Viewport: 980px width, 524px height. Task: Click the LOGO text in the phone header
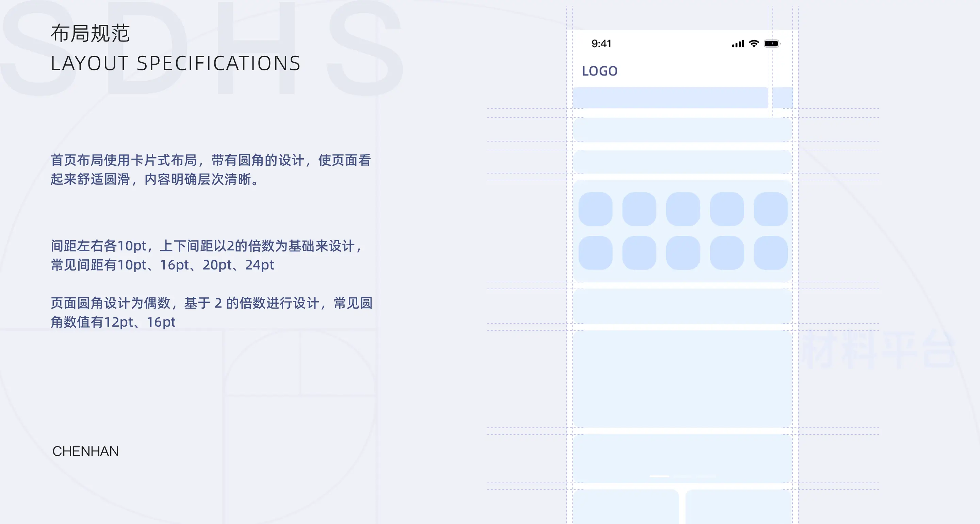[600, 71]
